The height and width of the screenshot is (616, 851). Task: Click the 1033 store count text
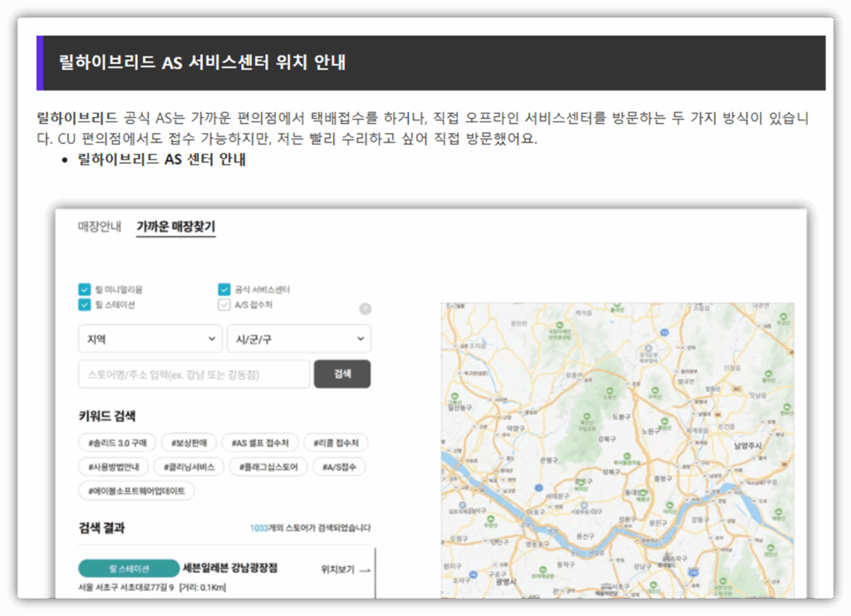click(x=259, y=528)
